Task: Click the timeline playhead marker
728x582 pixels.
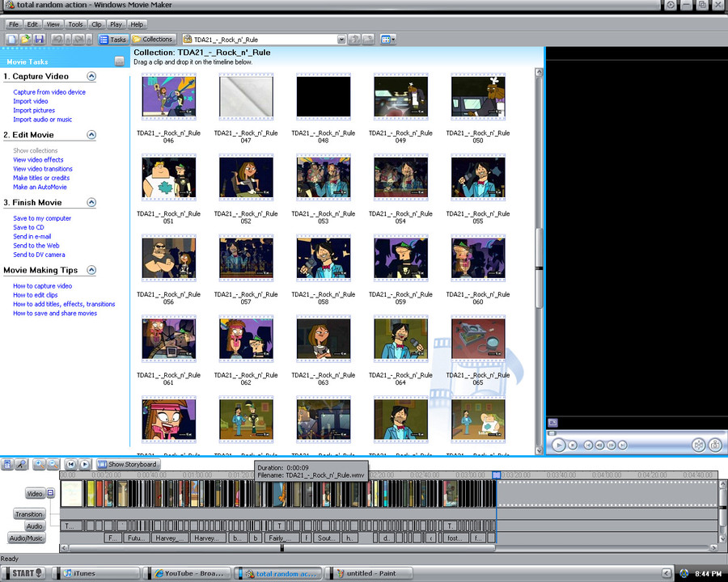Action: pos(496,474)
